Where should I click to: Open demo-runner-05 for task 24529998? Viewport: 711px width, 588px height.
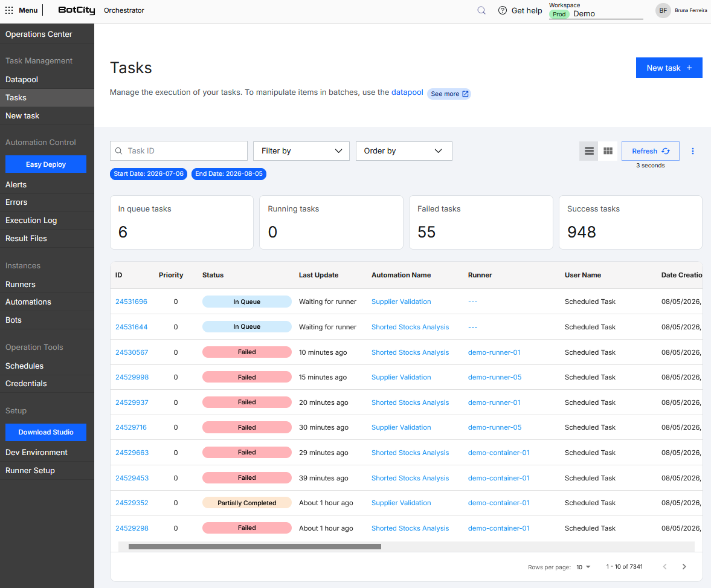(495, 378)
